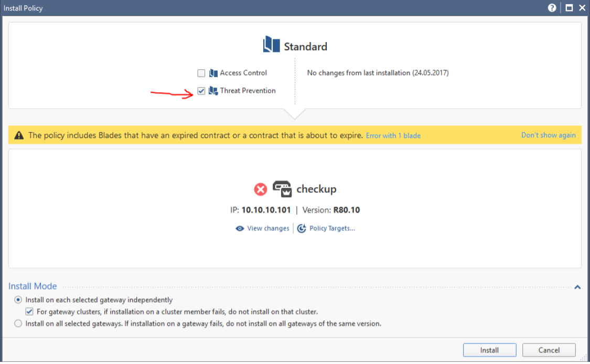Screen dimensions: 590x364
Task: Select install on all selected gateways
Action: click(18, 324)
